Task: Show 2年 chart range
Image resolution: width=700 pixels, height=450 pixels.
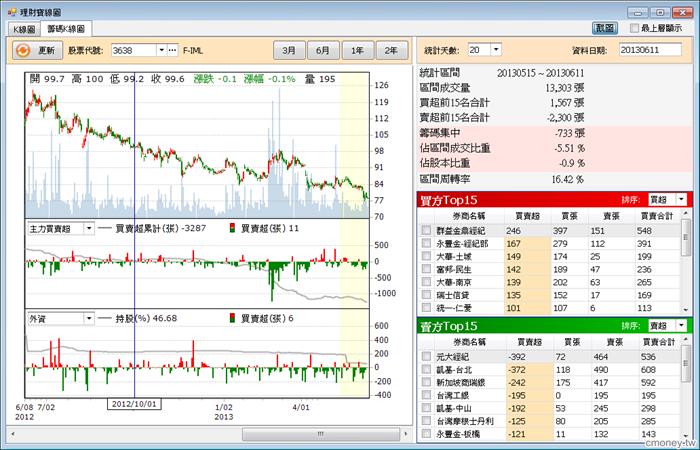Action: click(x=392, y=50)
